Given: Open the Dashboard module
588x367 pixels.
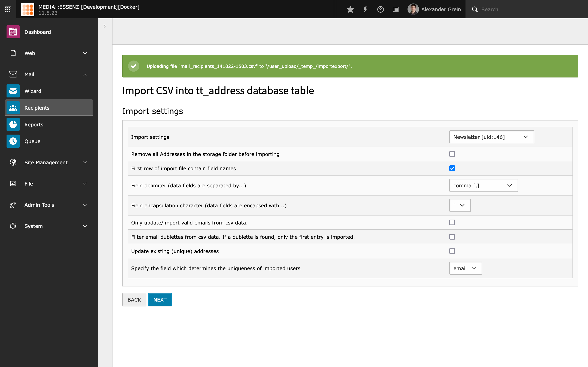Looking at the screenshot, I should click(x=37, y=32).
